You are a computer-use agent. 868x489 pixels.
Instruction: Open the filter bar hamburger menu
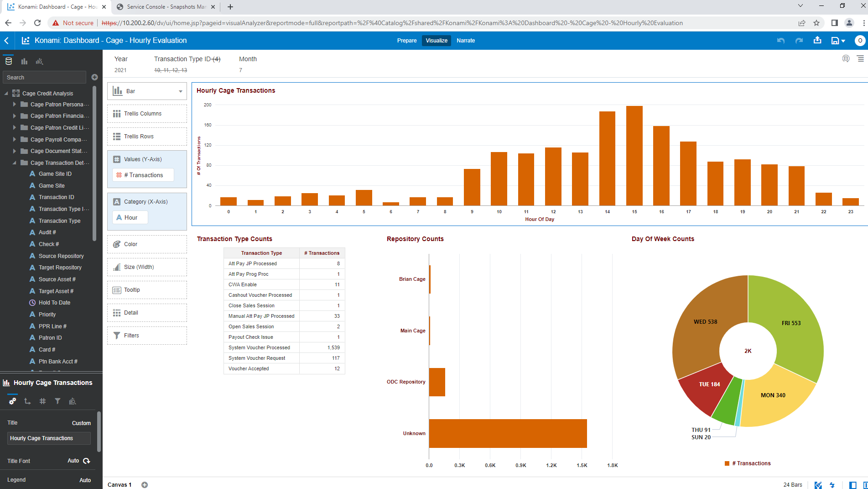pyautogui.click(x=860, y=58)
